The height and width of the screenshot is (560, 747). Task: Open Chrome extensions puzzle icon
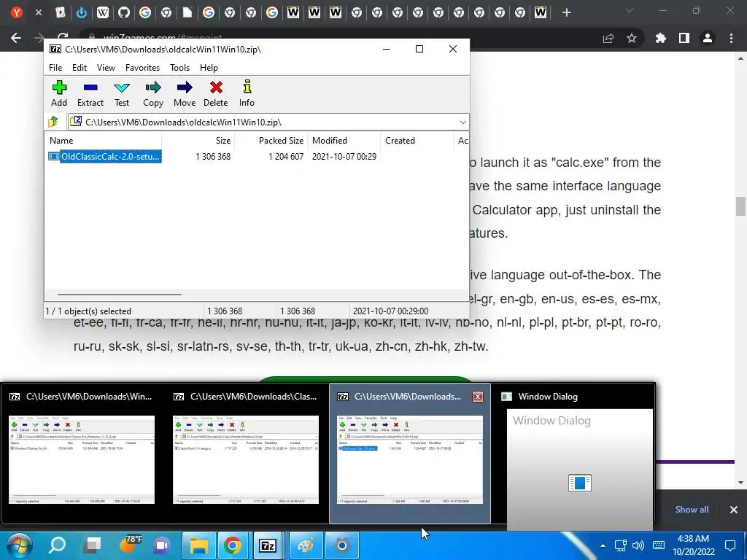pyautogui.click(x=661, y=38)
